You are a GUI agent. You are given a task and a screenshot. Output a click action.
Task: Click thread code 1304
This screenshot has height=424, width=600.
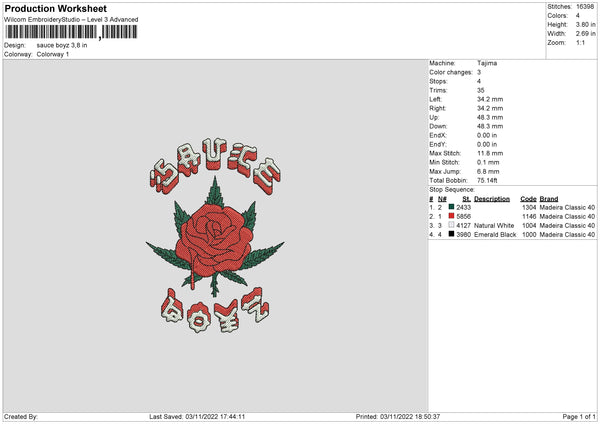[x=529, y=207]
